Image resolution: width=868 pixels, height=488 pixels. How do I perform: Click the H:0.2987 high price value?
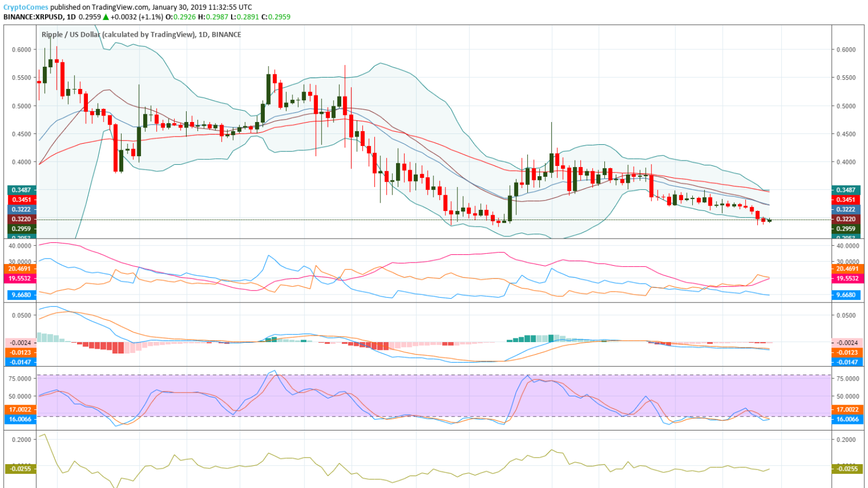[x=213, y=17]
